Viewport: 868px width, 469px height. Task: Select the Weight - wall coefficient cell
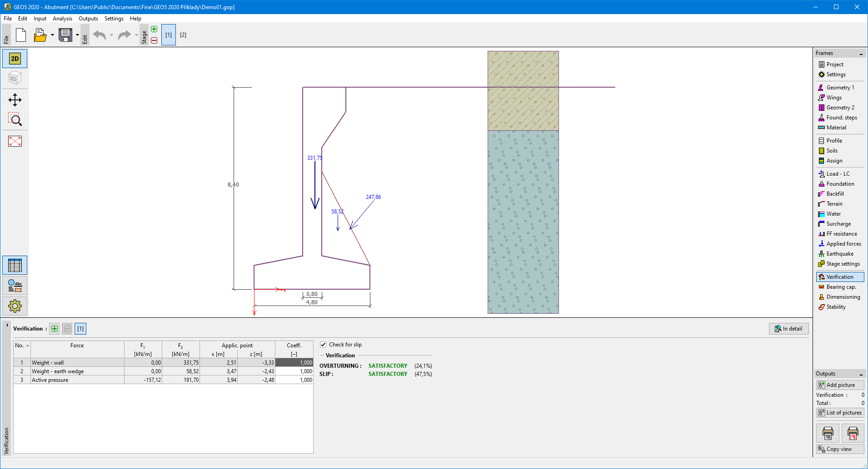[x=294, y=363]
